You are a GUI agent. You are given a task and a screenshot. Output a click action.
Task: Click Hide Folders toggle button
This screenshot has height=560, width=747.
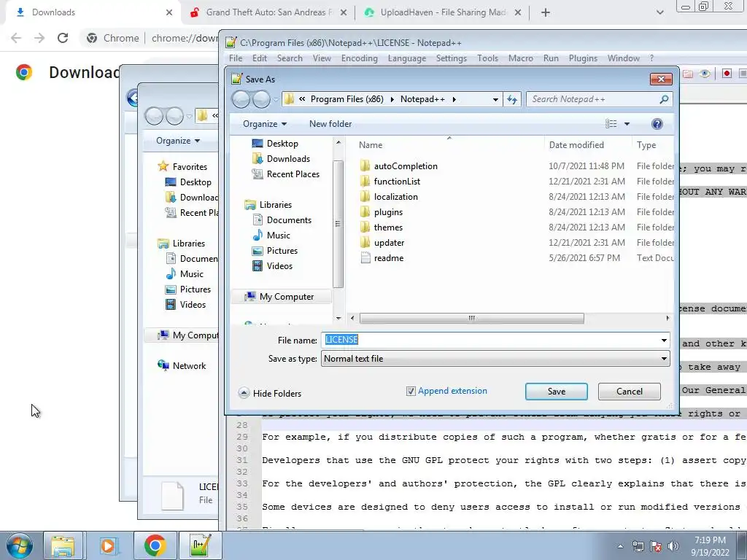[270, 393]
